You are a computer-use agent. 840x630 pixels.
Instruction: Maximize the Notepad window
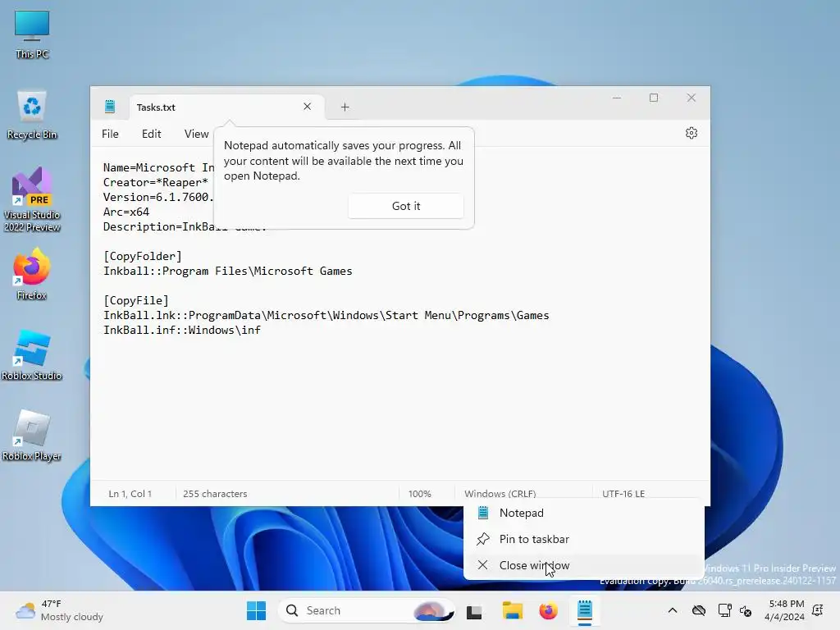point(654,98)
